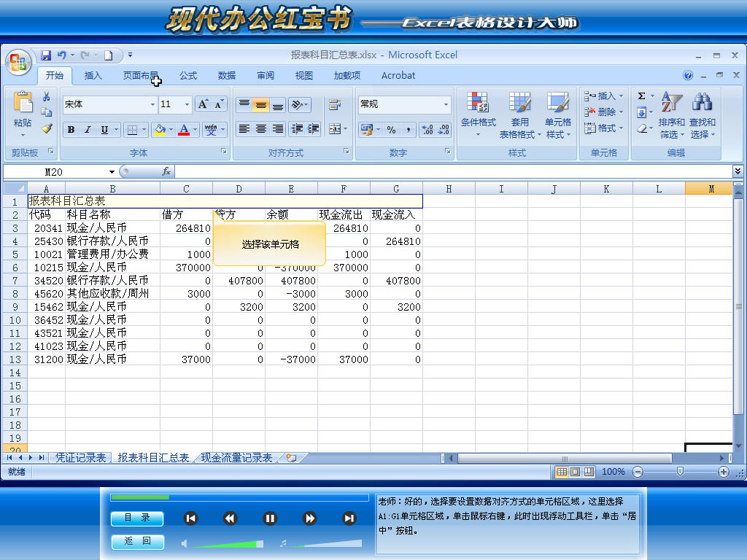Create a new document from quick access toolbar
Viewport: 747px width, 560px height.
[x=109, y=55]
